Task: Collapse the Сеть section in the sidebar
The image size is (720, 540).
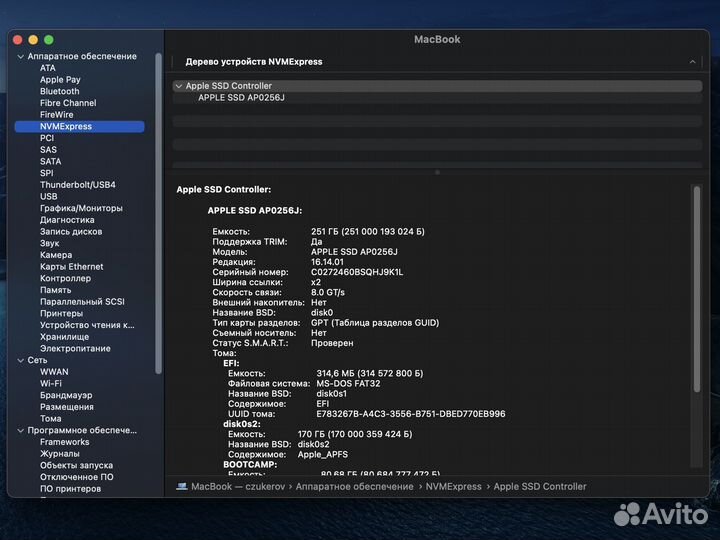Action: (x=20, y=360)
